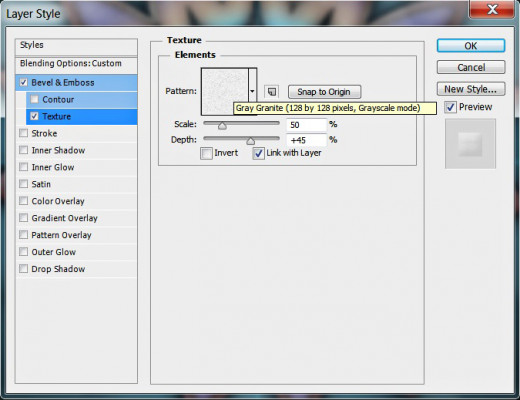This screenshot has width=520, height=400.
Task: Click the new preset from pattern icon
Action: tap(272, 91)
